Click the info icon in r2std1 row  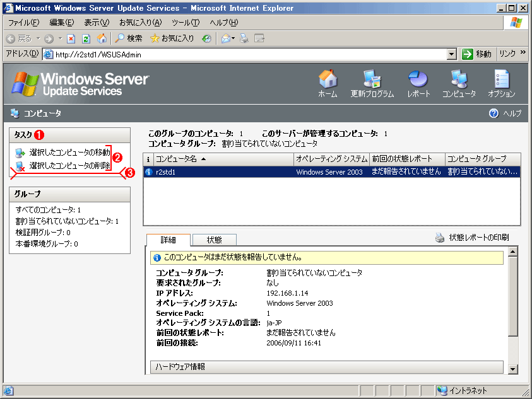click(x=148, y=172)
